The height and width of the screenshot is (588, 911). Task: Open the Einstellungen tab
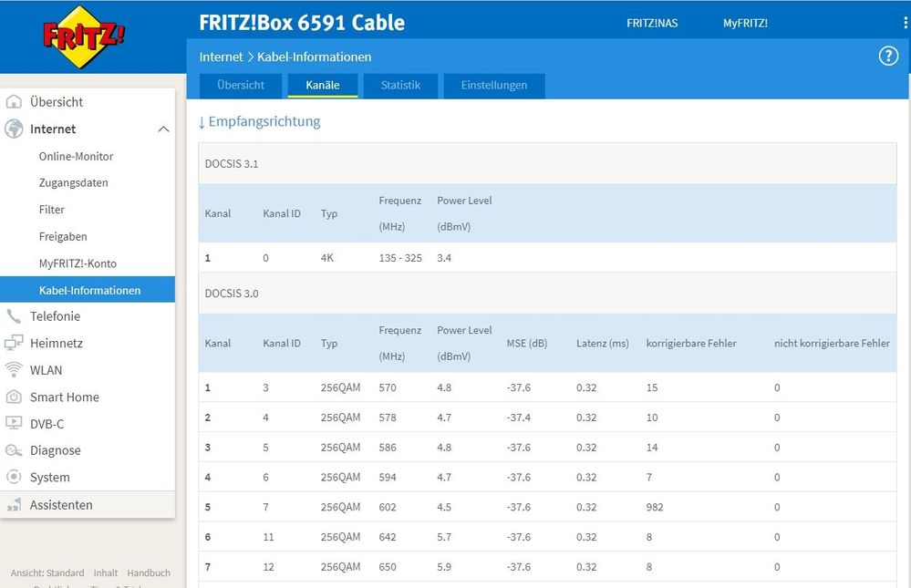point(494,86)
